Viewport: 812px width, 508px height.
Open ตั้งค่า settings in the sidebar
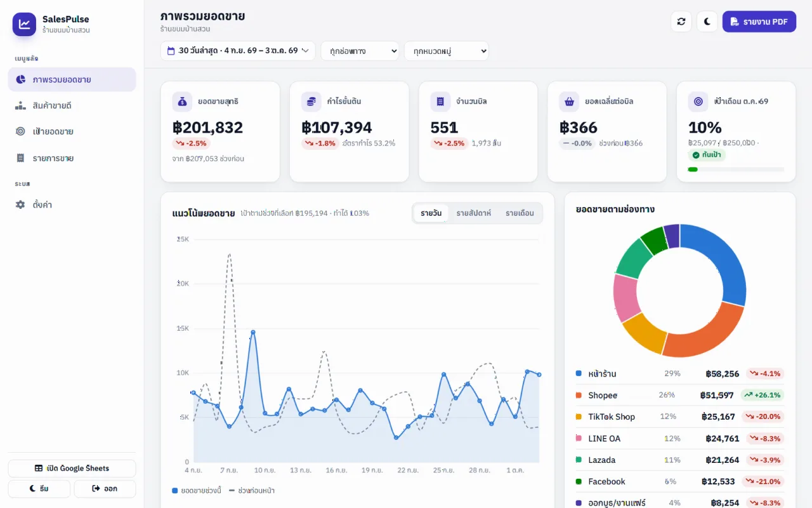(72, 204)
